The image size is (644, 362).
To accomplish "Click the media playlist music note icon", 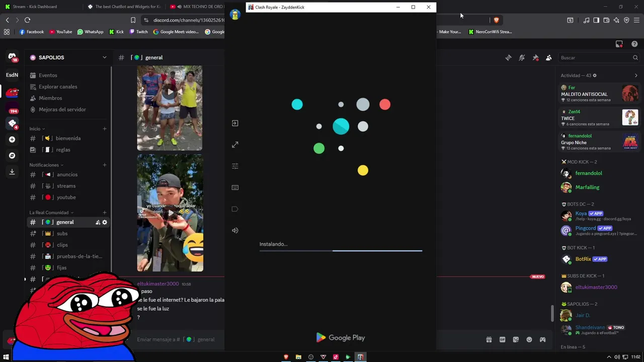I will [x=586, y=20].
